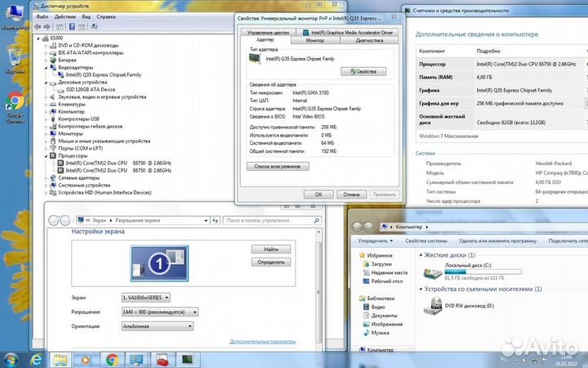
Task: Open the Дополнительные параметры link
Action: pos(262,342)
